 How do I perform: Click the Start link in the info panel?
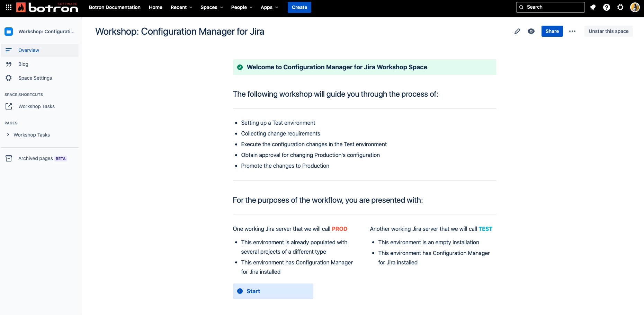(x=253, y=291)
